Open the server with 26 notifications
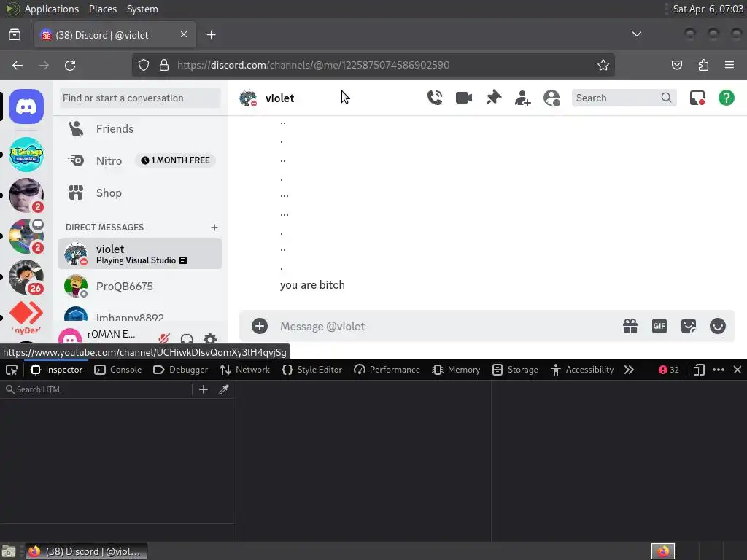Viewport: 747px width, 560px height. coord(26,277)
